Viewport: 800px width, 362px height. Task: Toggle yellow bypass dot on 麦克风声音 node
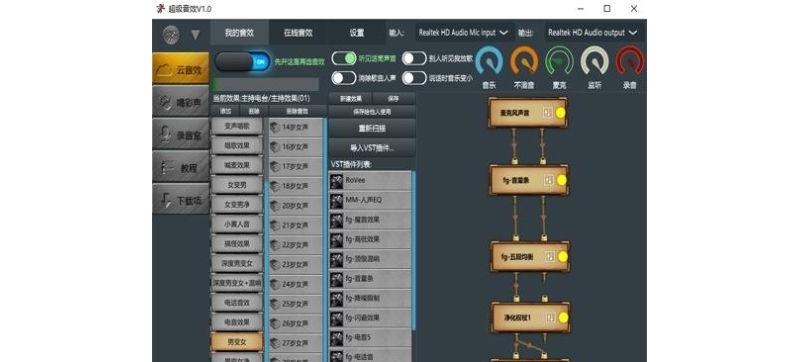click(x=561, y=113)
